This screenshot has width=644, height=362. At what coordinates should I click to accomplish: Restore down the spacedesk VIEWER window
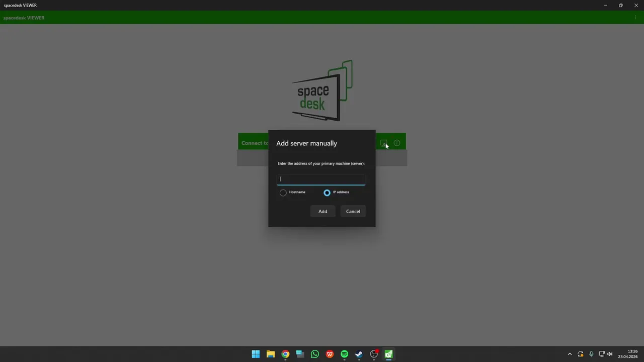[621, 5]
